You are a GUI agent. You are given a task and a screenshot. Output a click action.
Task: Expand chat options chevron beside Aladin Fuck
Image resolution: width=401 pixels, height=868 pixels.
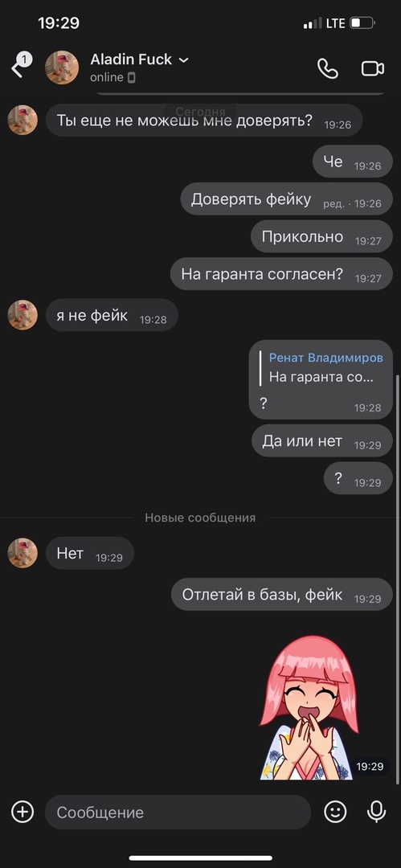pos(184,59)
